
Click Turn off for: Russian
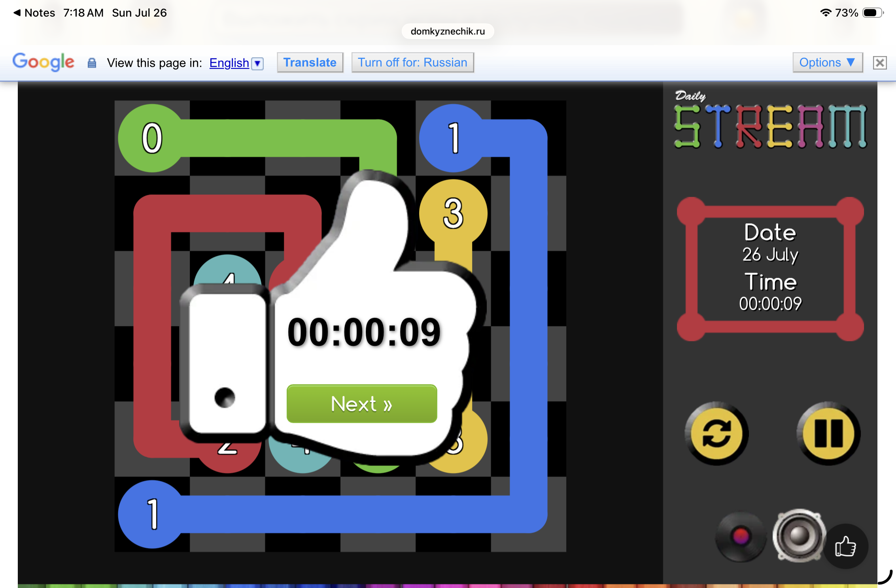coord(413,62)
